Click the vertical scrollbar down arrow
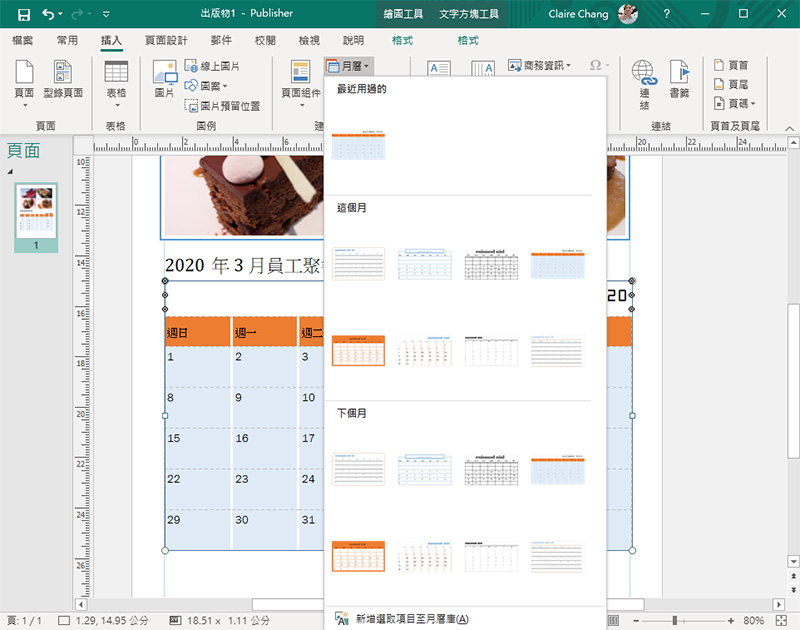 [793, 562]
